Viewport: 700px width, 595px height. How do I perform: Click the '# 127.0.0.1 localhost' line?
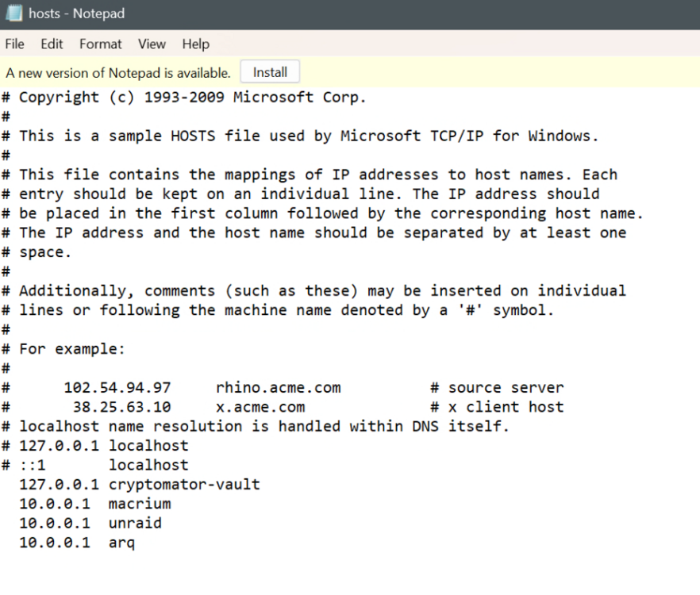(95, 446)
